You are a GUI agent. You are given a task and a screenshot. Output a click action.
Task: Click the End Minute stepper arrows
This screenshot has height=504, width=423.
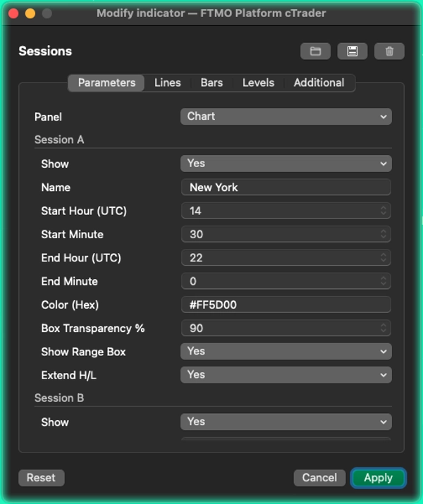tap(384, 281)
